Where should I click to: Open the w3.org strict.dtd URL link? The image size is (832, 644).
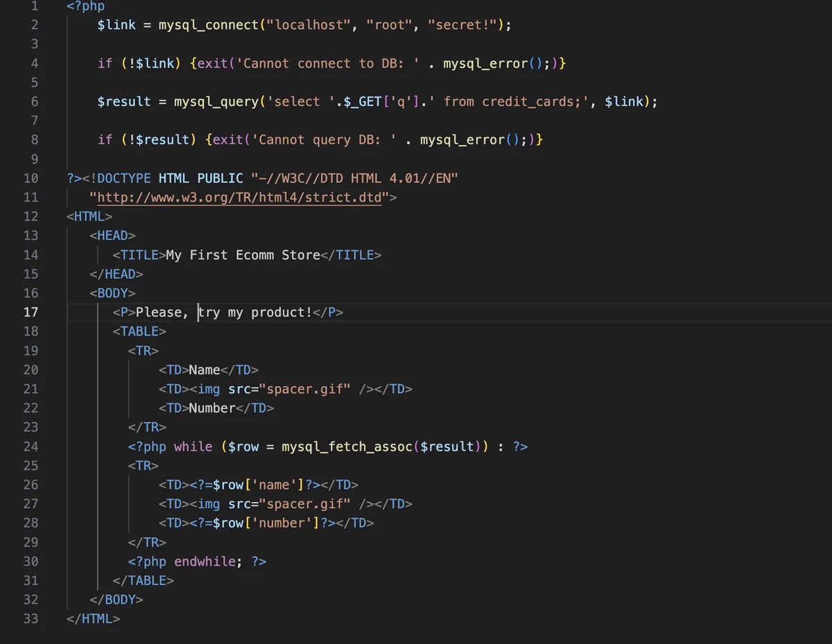pos(239,198)
